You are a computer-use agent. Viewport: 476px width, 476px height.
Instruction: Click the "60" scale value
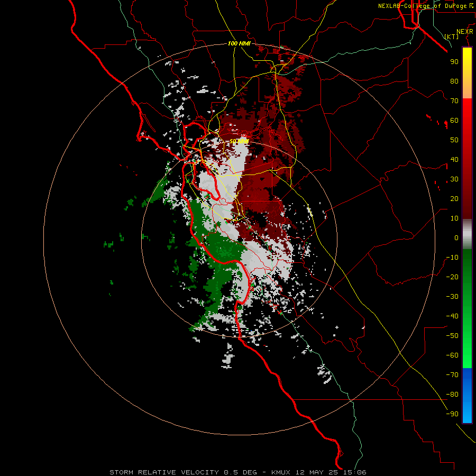[454, 120]
